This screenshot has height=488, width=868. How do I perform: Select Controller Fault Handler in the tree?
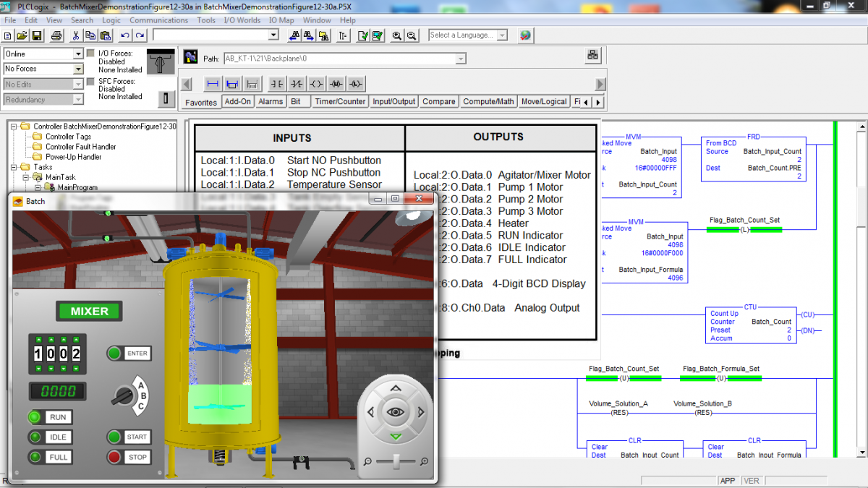(80, 147)
